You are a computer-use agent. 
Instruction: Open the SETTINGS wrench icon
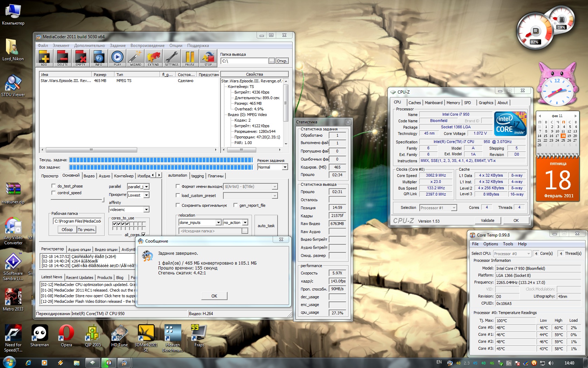171,58
